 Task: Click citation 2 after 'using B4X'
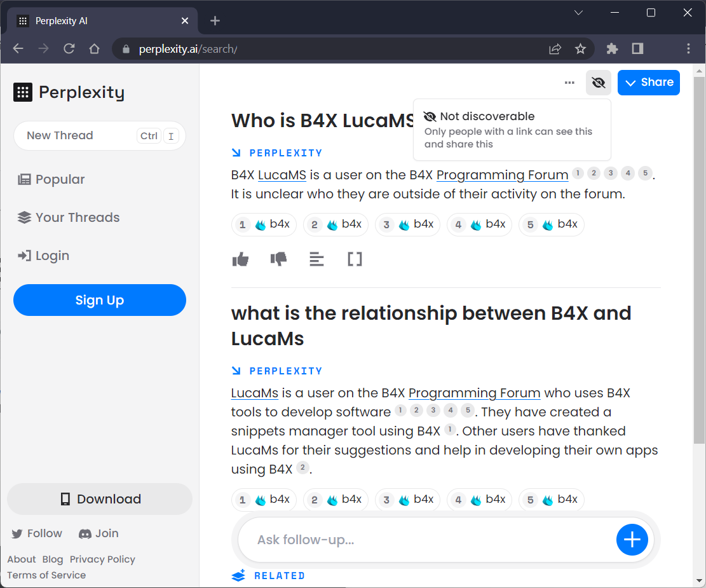tap(302, 468)
